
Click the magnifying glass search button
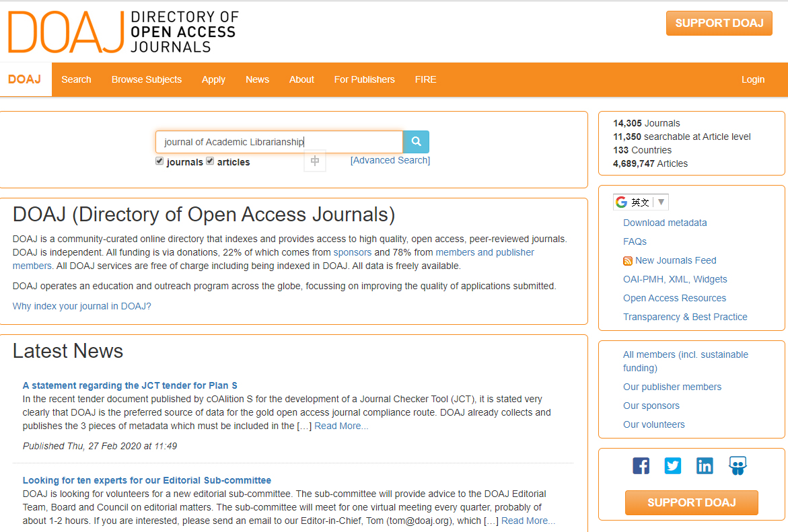tap(416, 142)
